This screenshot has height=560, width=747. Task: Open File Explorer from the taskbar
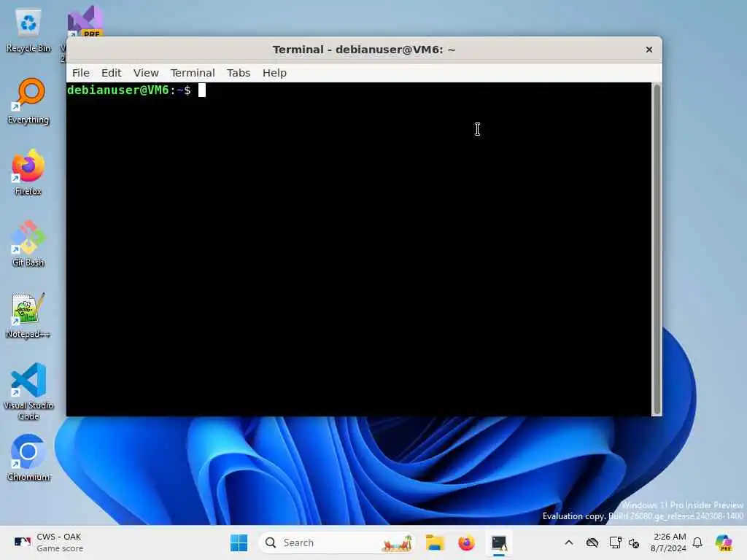coord(435,542)
